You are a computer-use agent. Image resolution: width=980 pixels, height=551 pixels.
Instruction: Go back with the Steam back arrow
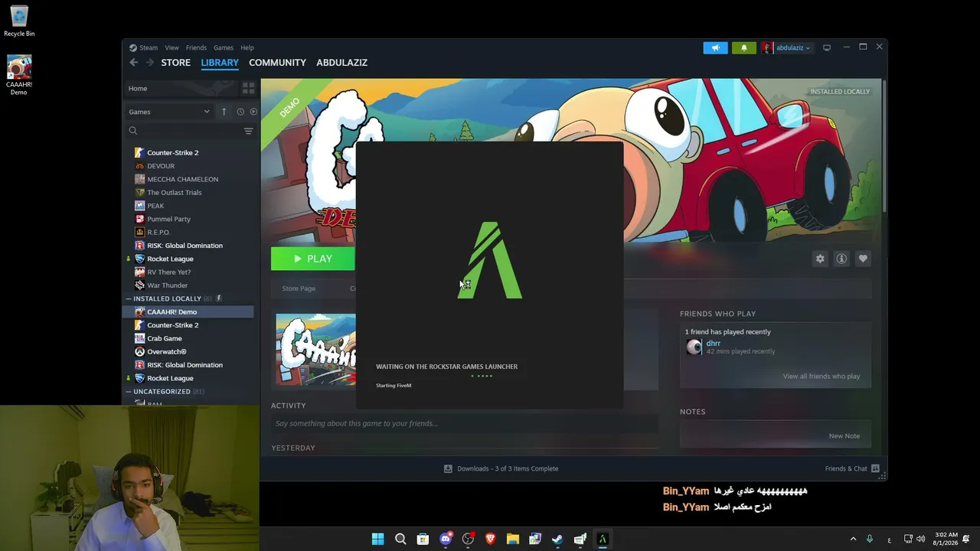coord(134,63)
